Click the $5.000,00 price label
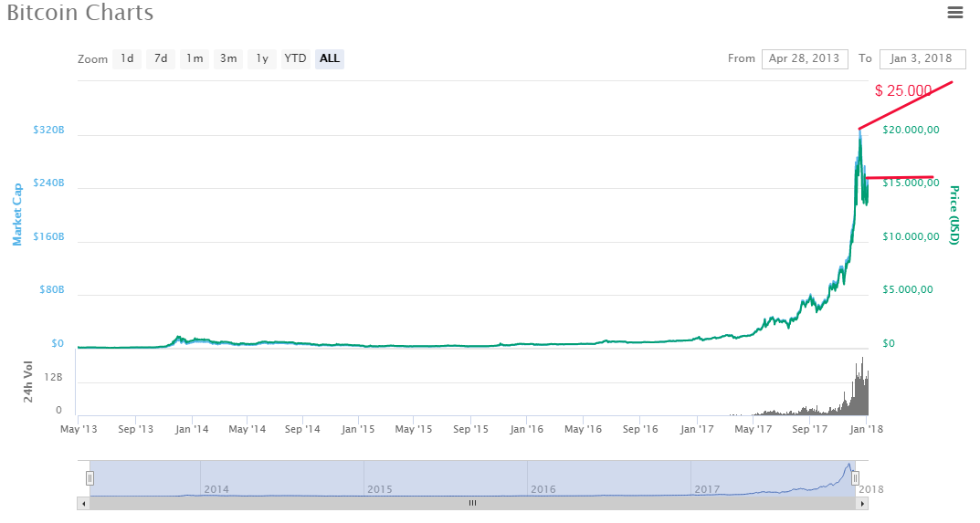This screenshot has width=980, height=523. coord(908,290)
